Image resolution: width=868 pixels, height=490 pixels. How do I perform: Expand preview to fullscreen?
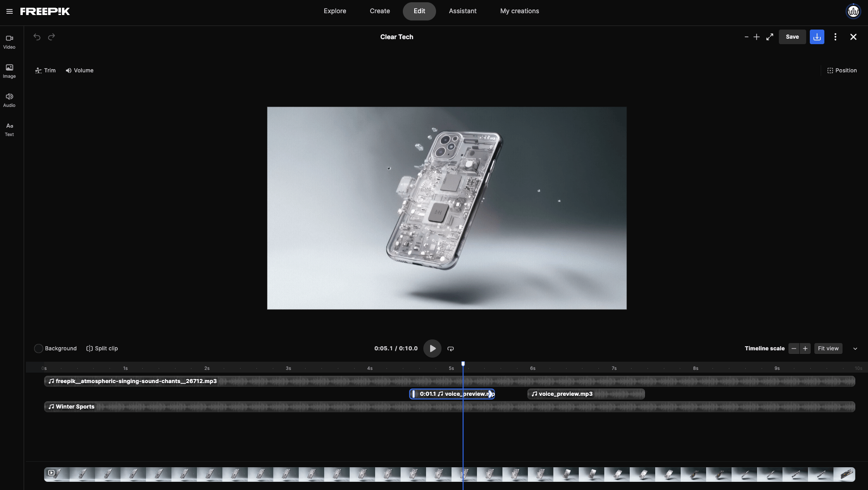[770, 37]
